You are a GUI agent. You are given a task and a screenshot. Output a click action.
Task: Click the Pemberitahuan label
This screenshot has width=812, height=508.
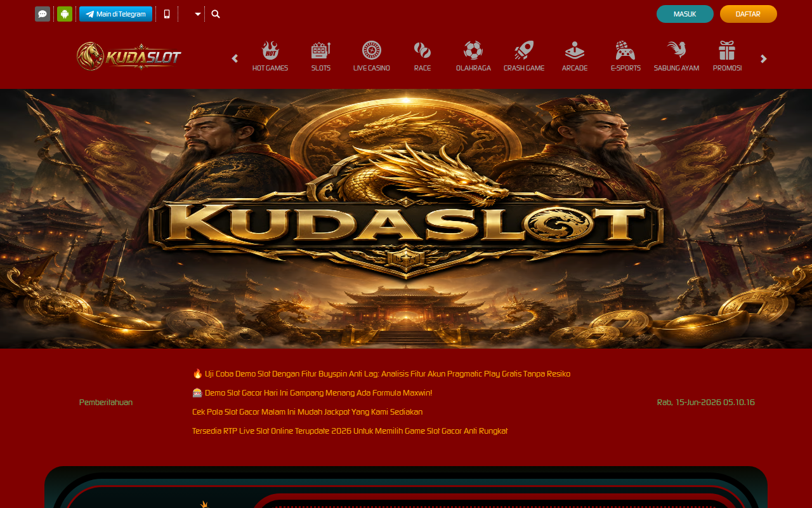(x=106, y=403)
